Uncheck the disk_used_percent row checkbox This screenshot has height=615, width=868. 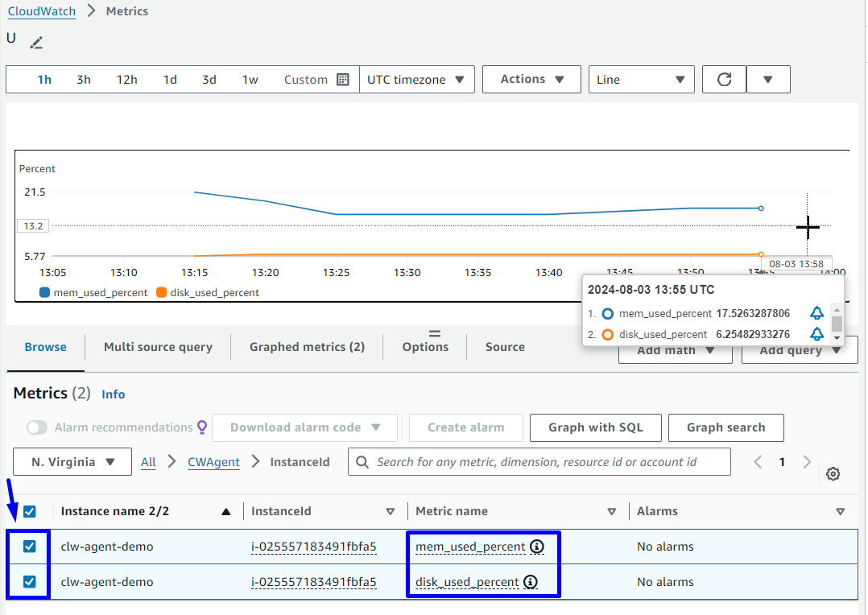pyautogui.click(x=30, y=582)
